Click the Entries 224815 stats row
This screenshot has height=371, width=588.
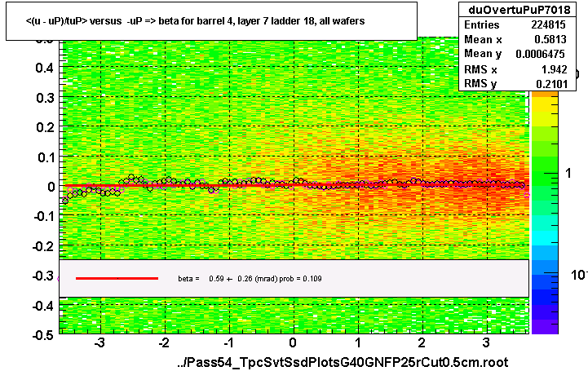[x=515, y=24]
